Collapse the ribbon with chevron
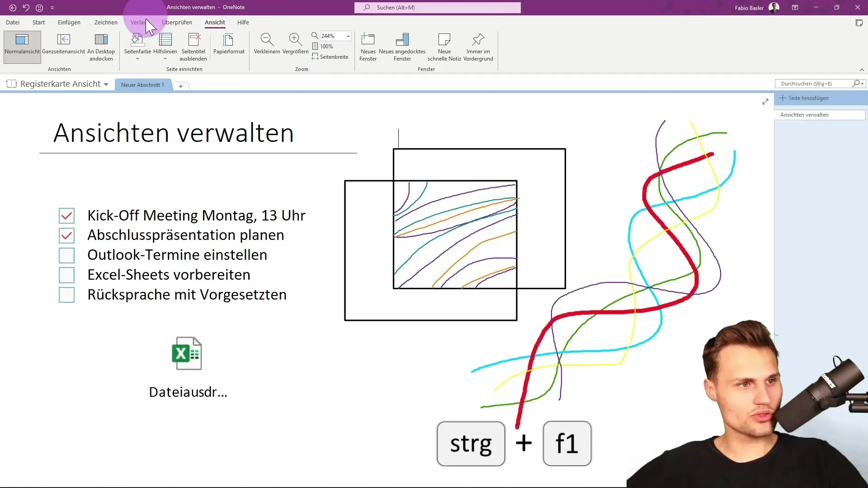The image size is (868, 488). point(862,70)
